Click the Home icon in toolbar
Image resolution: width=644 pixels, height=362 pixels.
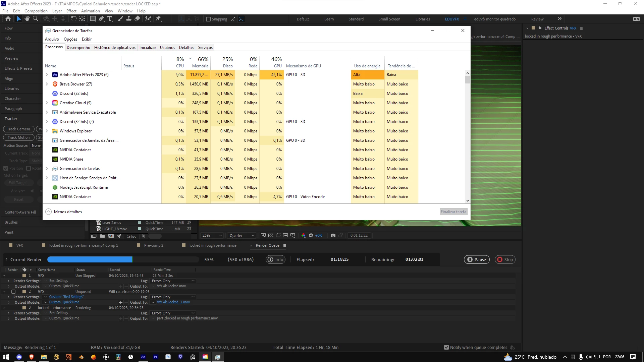click(8, 19)
